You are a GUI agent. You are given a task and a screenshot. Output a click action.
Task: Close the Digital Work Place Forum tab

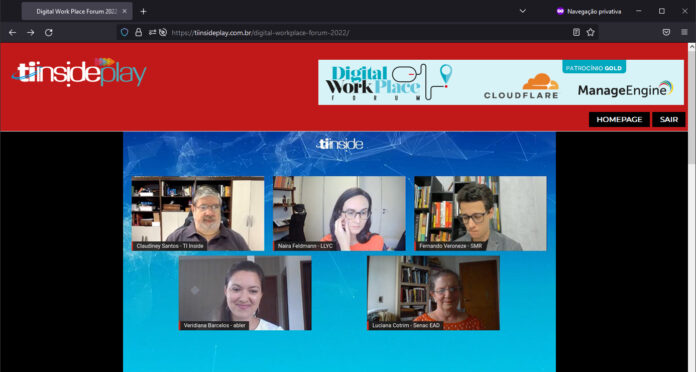point(124,12)
